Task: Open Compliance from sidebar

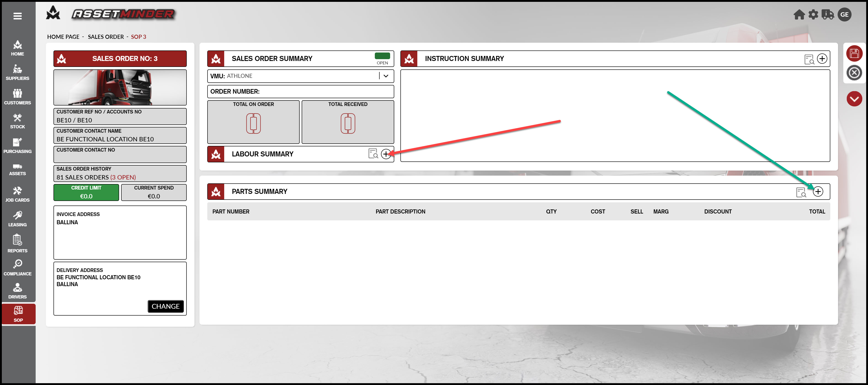Action: click(x=18, y=268)
